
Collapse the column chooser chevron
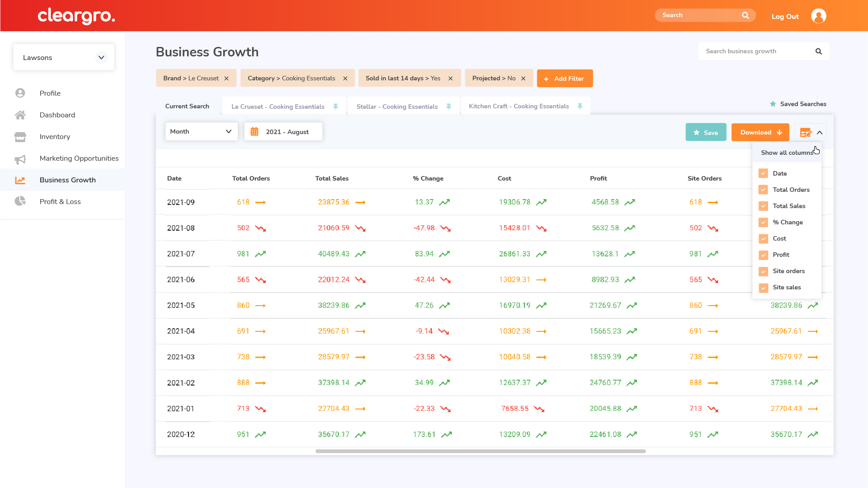point(819,133)
